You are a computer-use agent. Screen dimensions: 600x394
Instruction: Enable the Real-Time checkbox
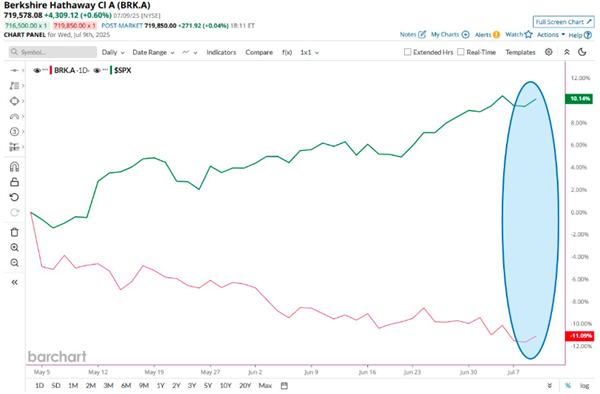pyautogui.click(x=461, y=52)
